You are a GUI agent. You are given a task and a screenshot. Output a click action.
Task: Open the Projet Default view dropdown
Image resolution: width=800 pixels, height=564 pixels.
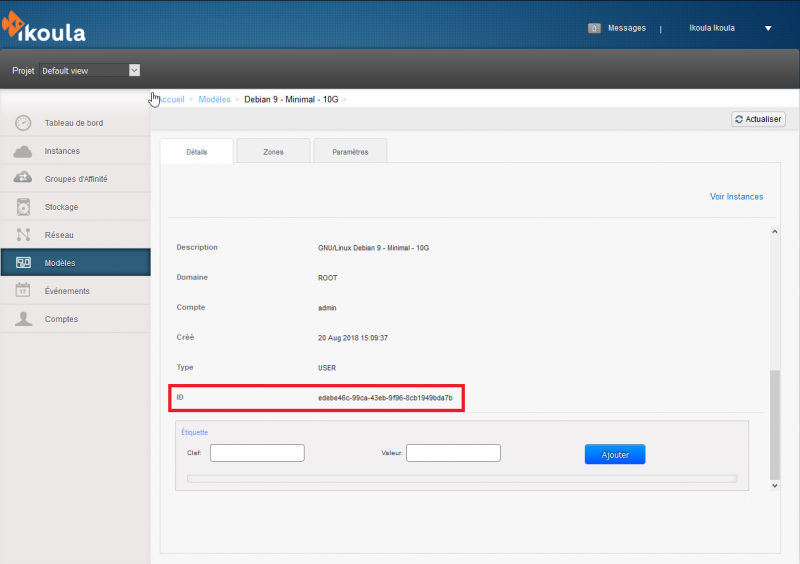[x=90, y=70]
